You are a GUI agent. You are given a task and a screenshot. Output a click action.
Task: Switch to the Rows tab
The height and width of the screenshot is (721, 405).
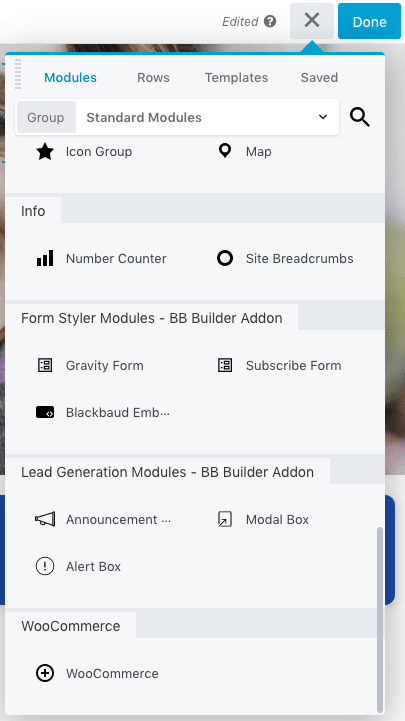pyautogui.click(x=153, y=77)
